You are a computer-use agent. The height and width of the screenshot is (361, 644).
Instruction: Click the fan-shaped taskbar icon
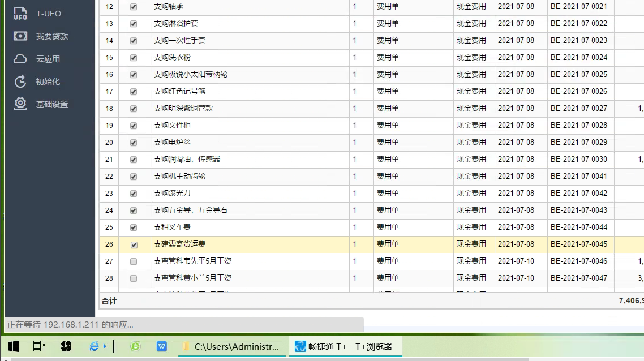pyautogui.click(x=66, y=347)
